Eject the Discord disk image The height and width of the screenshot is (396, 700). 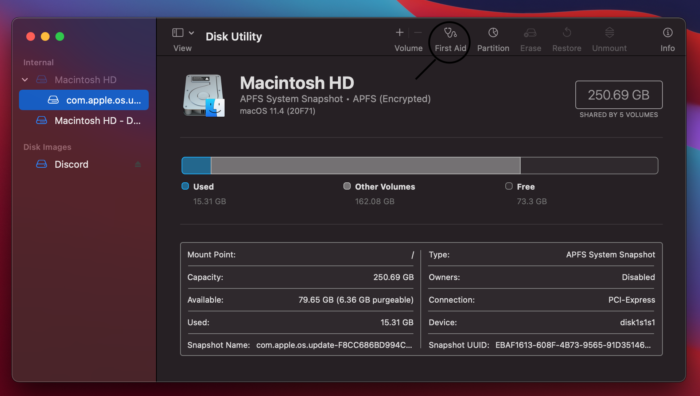coord(138,164)
